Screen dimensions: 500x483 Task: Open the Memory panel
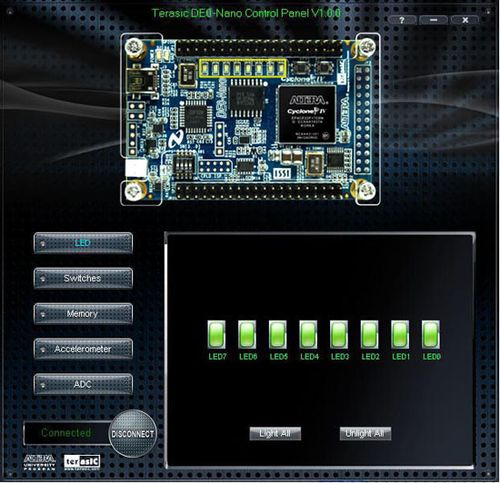(x=83, y=314)
